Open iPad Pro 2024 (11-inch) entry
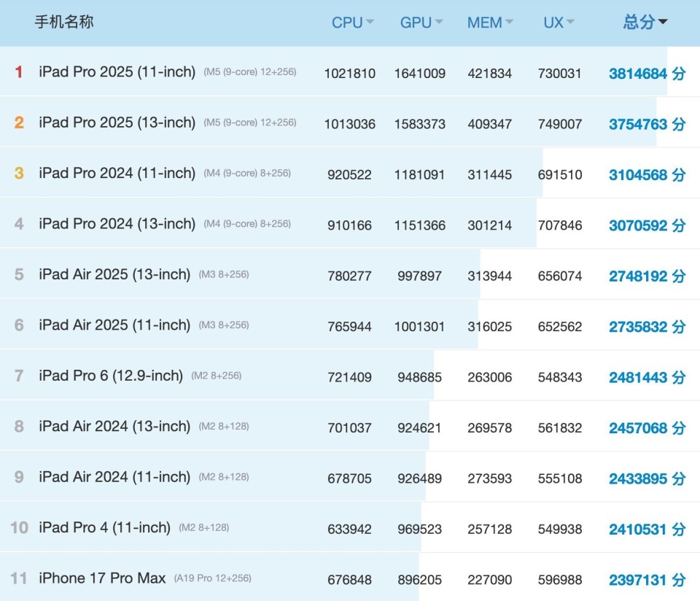The height and width of the screenshot is (601, 700). point(117,174)
